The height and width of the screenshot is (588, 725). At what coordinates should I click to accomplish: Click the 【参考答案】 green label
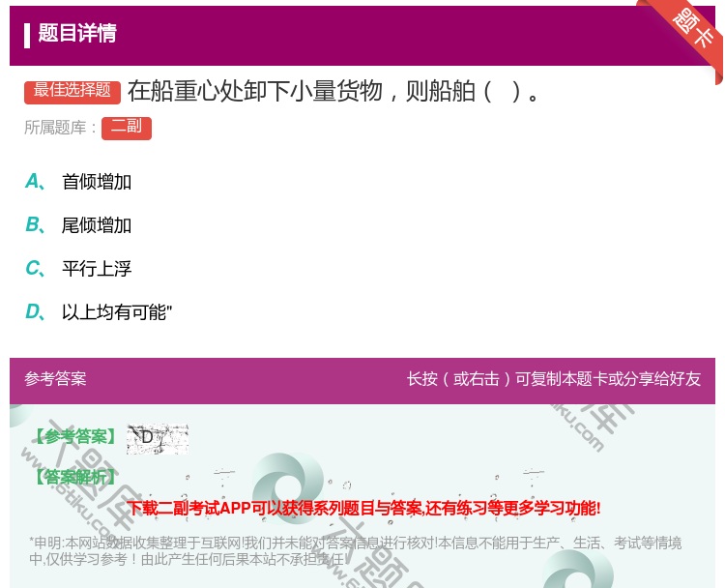[76, 437]
